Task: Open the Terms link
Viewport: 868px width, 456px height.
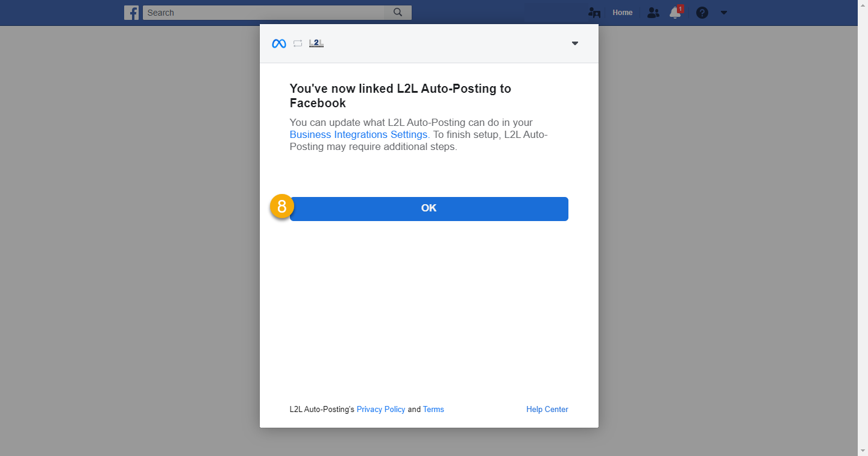Action: click(433, 409)
